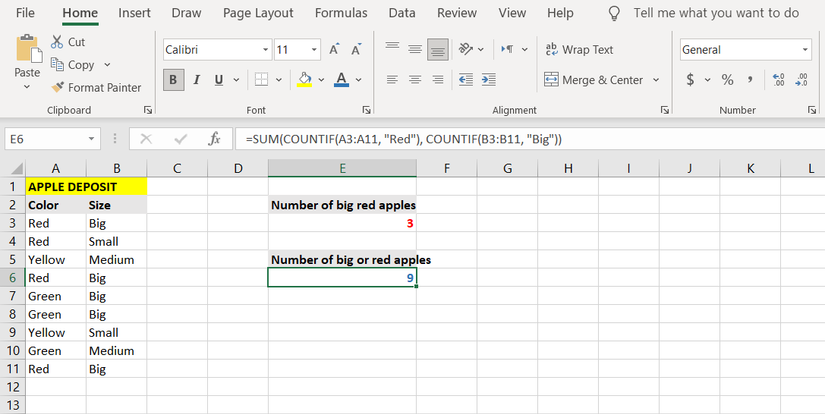Toggle Underline formatting
The height and width of the screenshot is (414, 825).
tap(219, 79)
